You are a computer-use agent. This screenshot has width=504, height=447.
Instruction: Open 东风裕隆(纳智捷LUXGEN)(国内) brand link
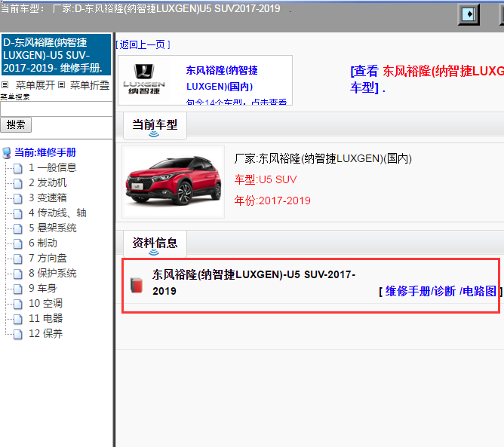[x=222, y=78]
